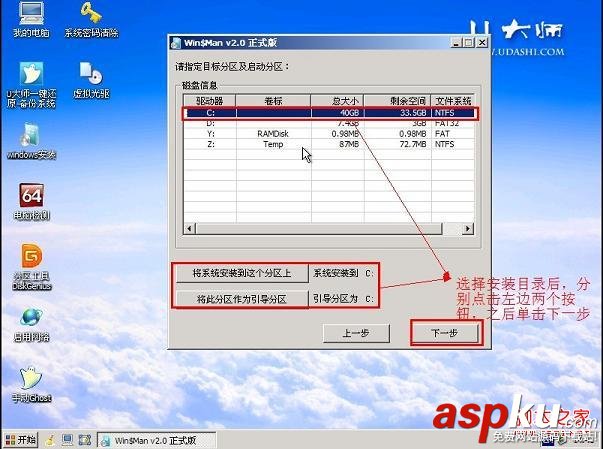This screenshot has width=603, height=449.
Task: Click the 总大小 column header
Action: click(x=337, y=101)
